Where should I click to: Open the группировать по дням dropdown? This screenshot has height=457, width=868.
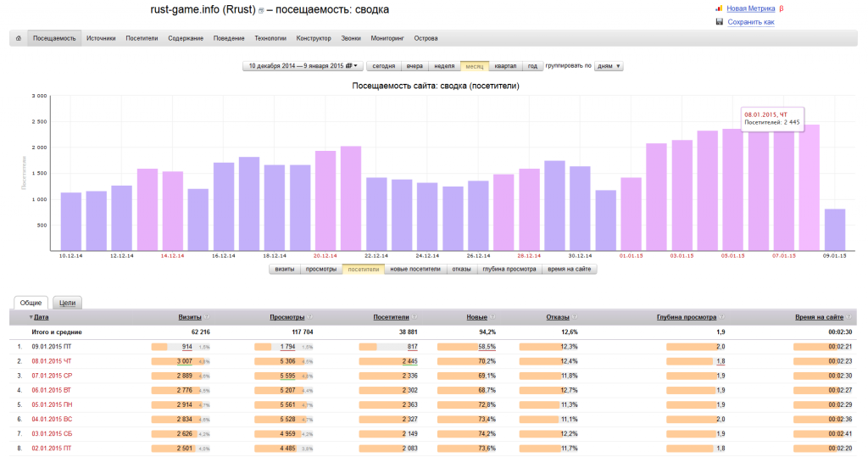pos(609,66)
